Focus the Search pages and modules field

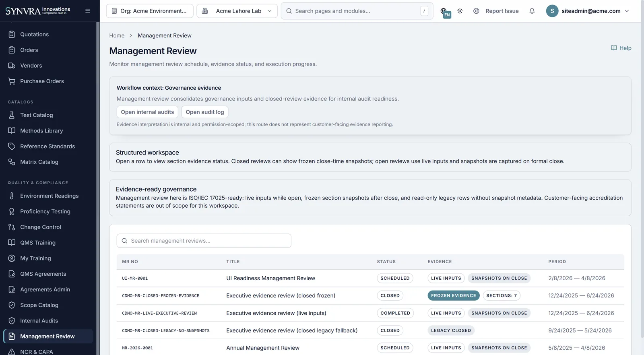357,11
